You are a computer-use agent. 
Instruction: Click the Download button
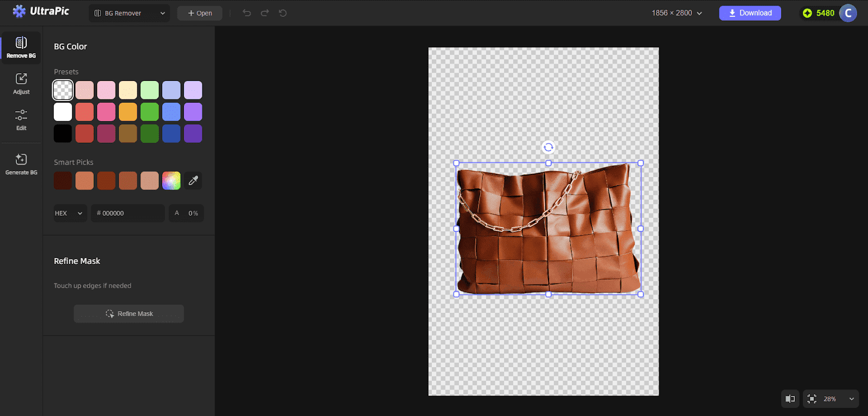point(750,13)
